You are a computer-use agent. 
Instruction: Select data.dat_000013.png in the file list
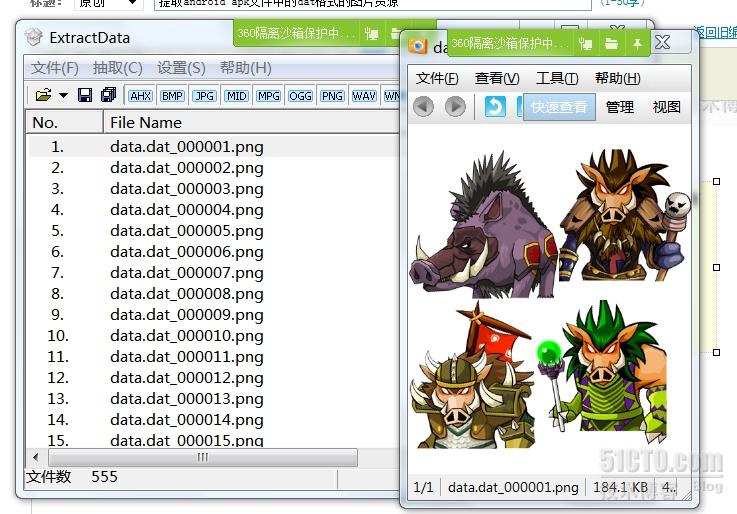(x=187, y=398)
